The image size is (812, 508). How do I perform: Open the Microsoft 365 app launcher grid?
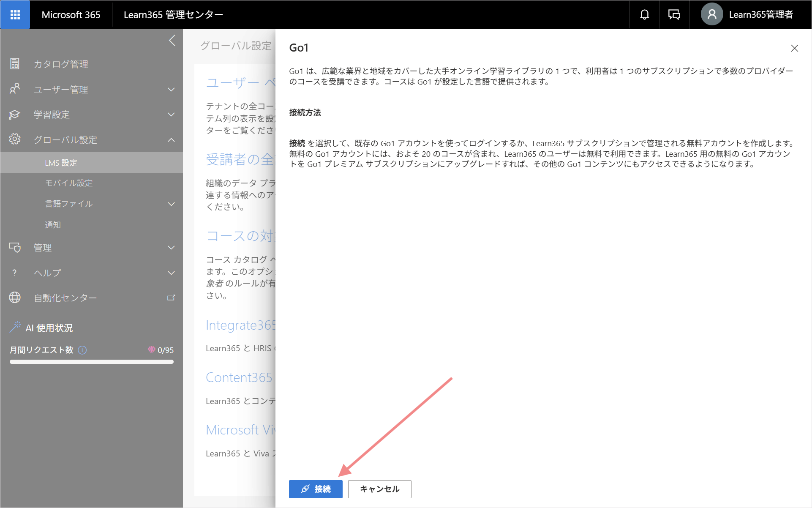[15, 15]
